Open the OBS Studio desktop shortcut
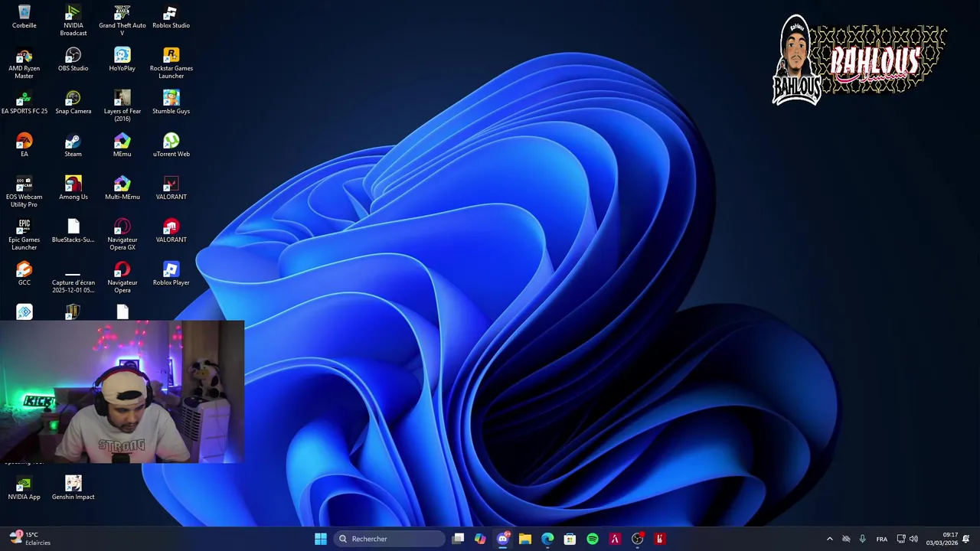Screen dimensions: 980x551 coord(73,60)
